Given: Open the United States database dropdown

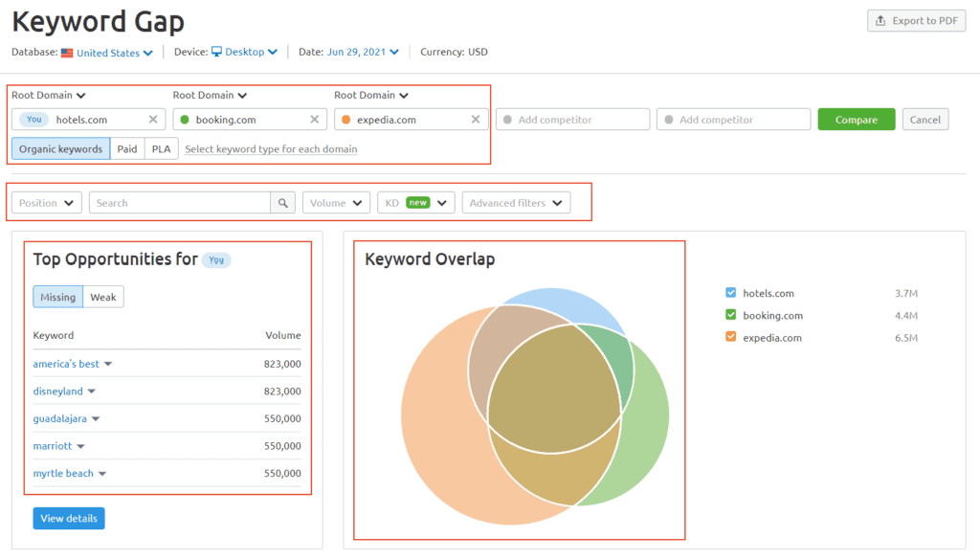Looking at the screenshot, I should (x=115, y=53).
